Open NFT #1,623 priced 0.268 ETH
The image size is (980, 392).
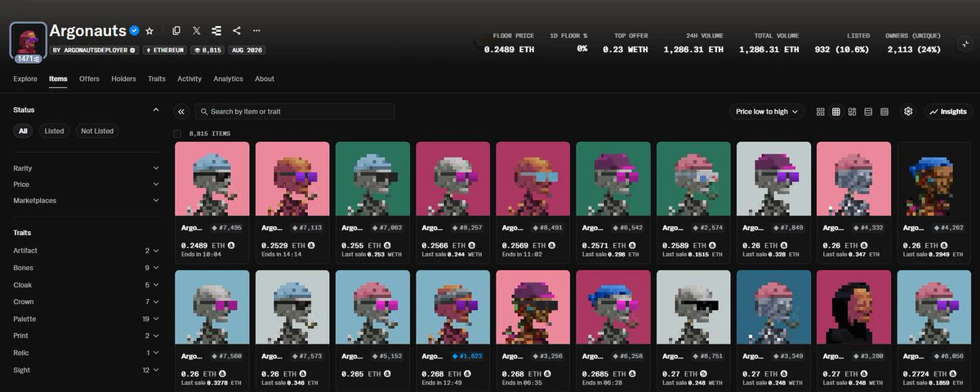click(x=453, y=331)
